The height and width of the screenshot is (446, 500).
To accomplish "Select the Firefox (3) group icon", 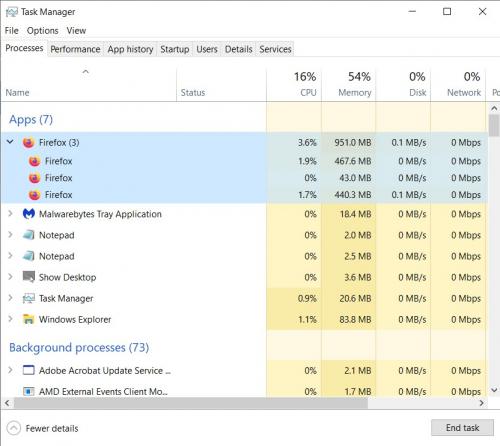I will [29, 143].
